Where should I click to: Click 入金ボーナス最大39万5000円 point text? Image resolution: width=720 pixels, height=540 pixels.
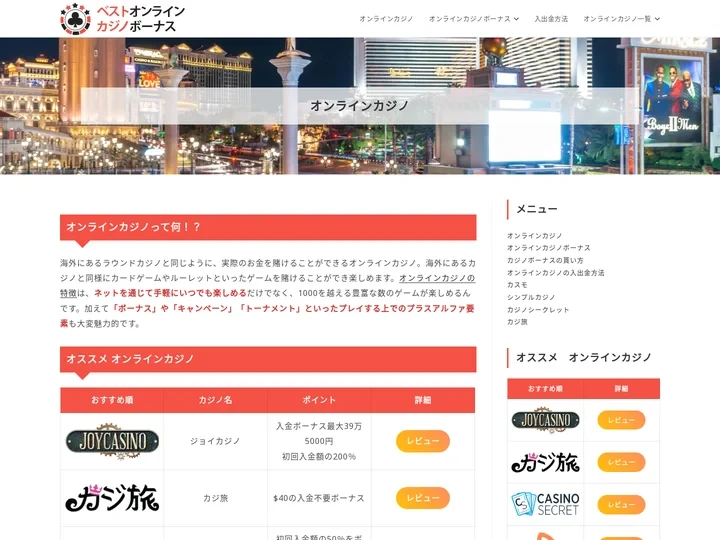pyautogui.click(x=319, y=433)
